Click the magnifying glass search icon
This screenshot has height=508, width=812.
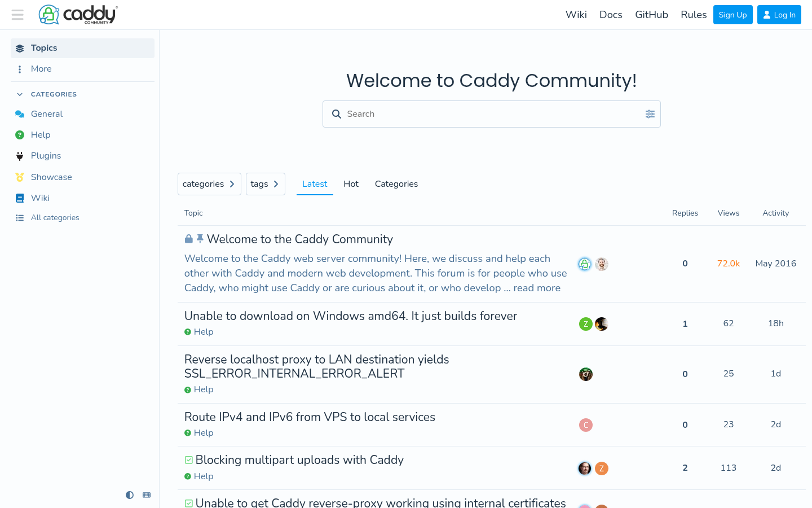click(x=337, y=114)
